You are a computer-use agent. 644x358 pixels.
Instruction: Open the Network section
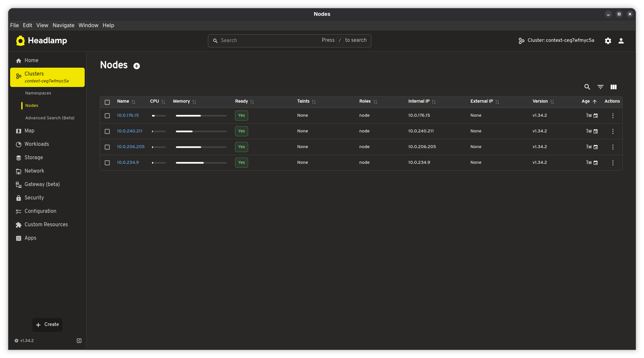point(34,171)
